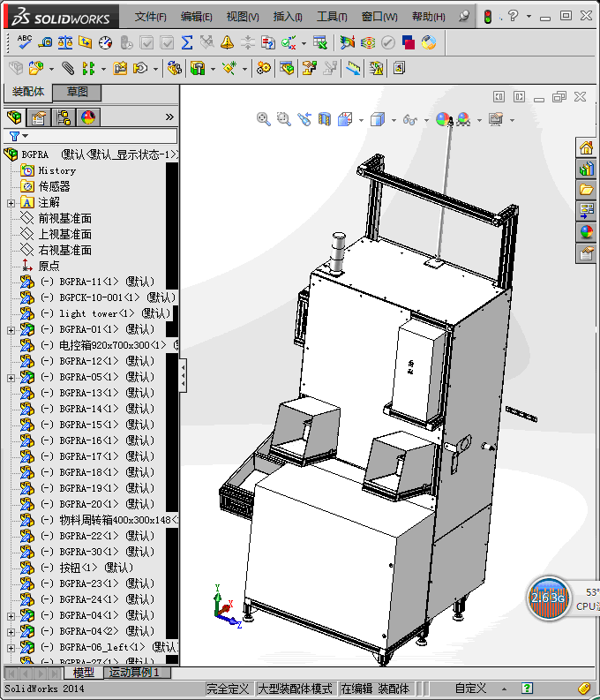Launch the FloXpress analysis icon

pyautogui.click(x=368, y=43)
